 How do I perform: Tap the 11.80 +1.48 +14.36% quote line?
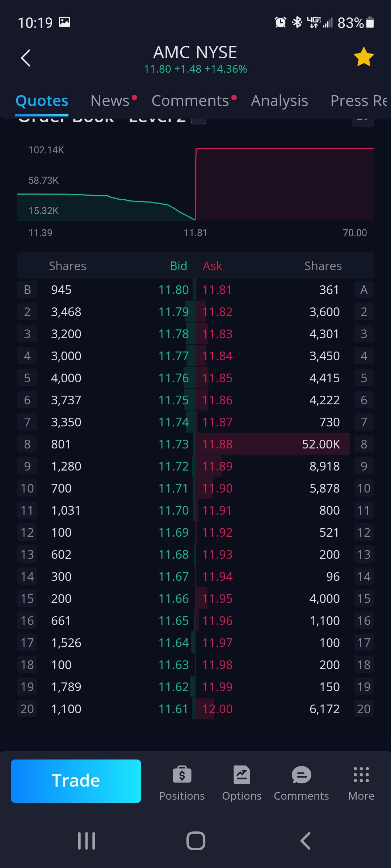pos(195,69)
